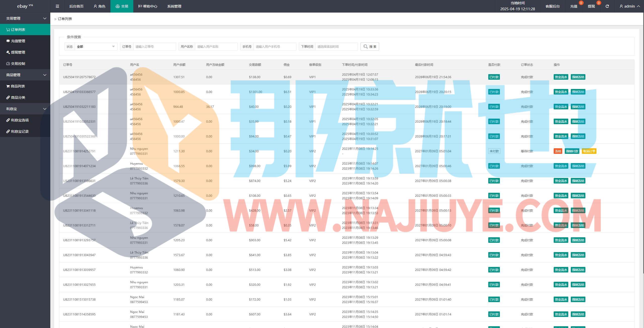Switch to the 帮助中心 top tab
The height and width of the screenshot is (328, 644).
[x=148, y=6]
